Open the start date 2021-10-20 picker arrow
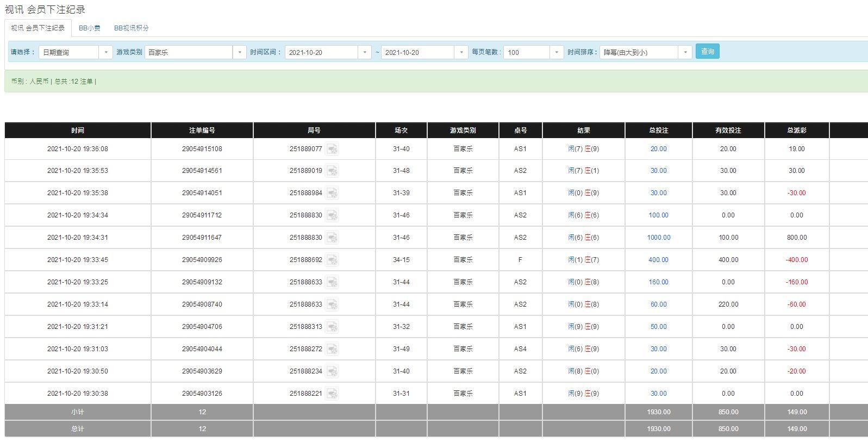 (x=365, y=52)
